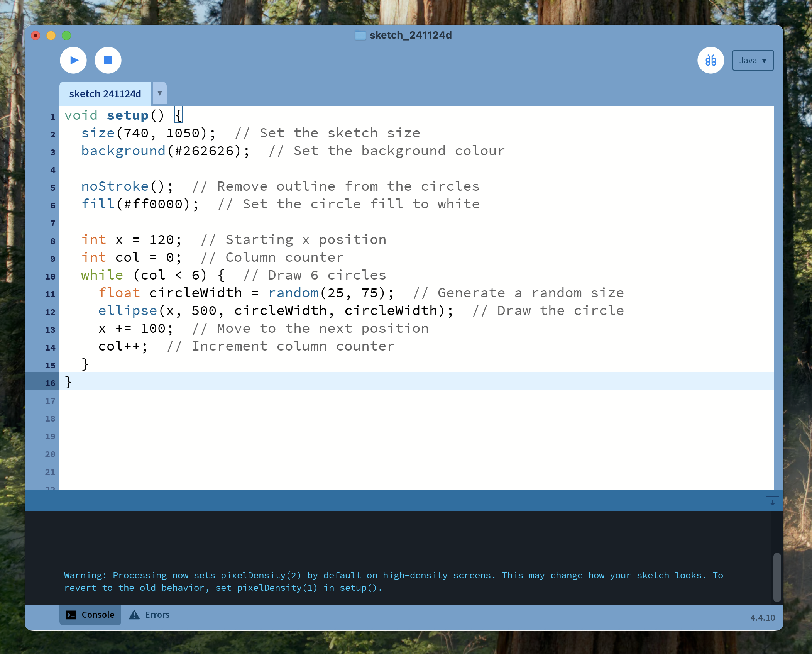Open the Java mode dropdown
Image resolution: width=812 pixels, height=654 pixels.
753,61
